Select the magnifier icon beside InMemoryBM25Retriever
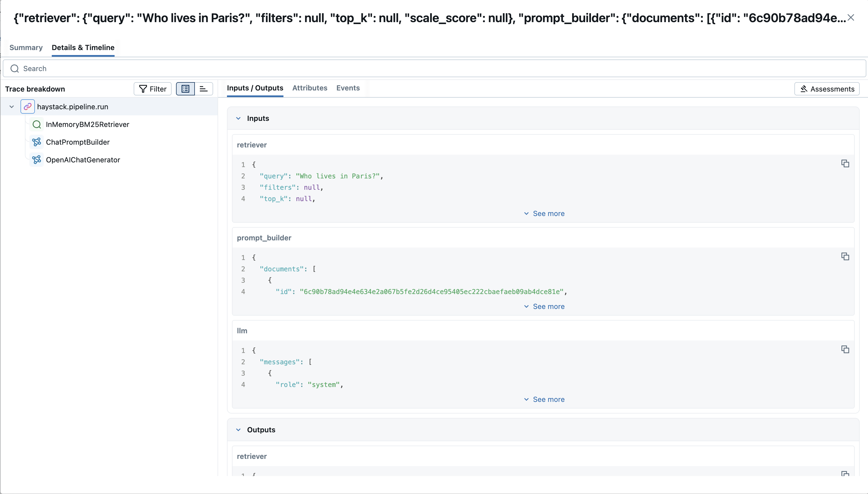868x494 pixels. coord(37,124)
